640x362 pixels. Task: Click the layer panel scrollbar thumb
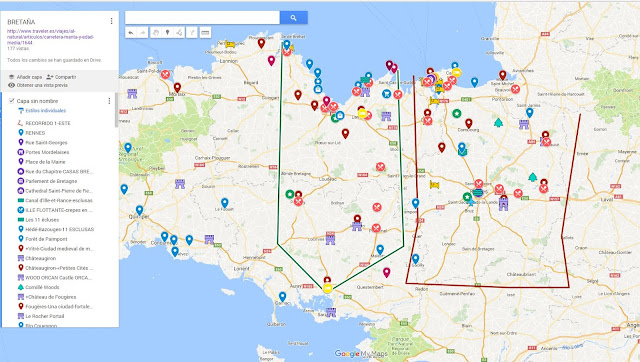pos(117,109)
